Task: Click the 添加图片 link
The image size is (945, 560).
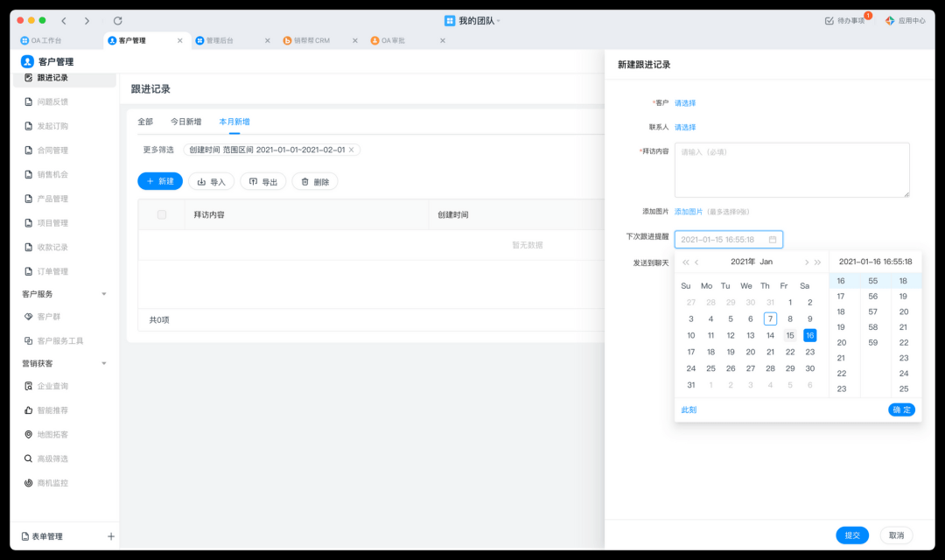Action: (689, 212)
